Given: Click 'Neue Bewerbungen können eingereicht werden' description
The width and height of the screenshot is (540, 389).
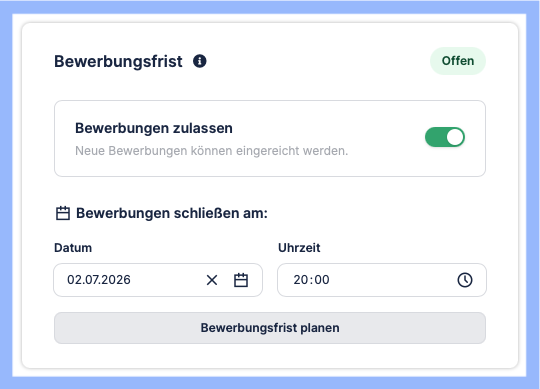Looking at the screenshot, I should click(211, 151).
